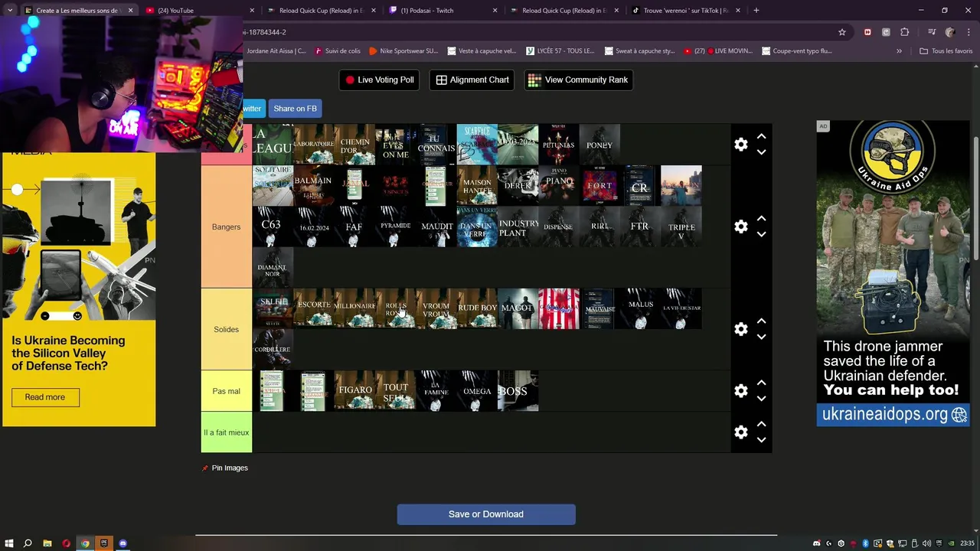
Task: Move Il a fait mieux tier down
Action: pyautogui.click(x=761, y=440)
